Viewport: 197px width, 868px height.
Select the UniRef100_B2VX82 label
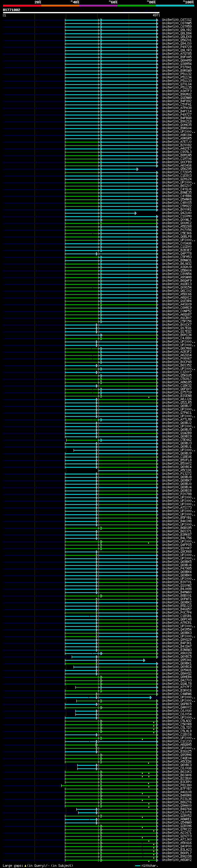pos(177,145)
